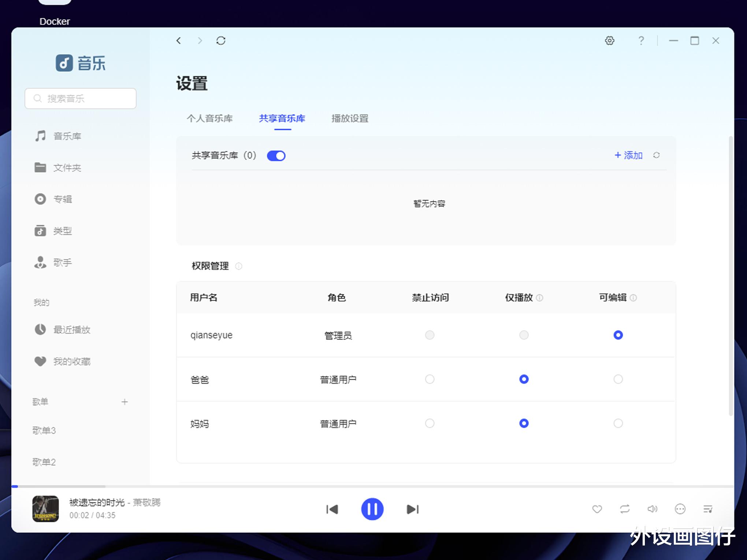This screenshot has width=747, height=560.
Task: Set 爸爸 permission to editable
Action: (x=618, y=379)
